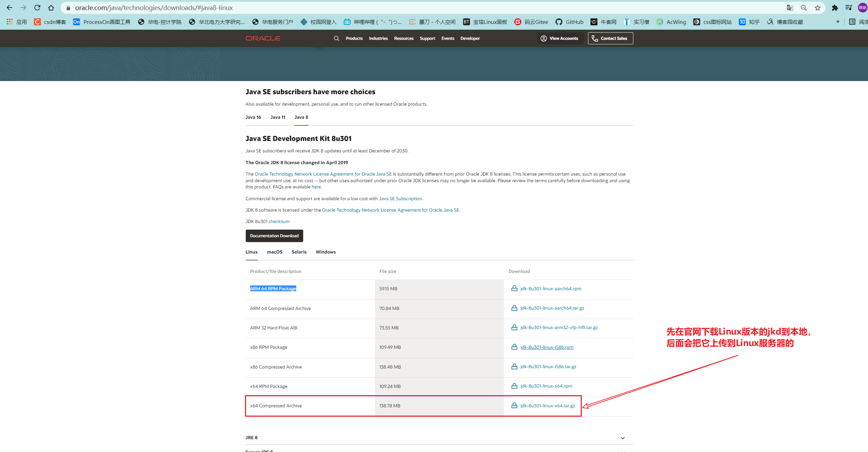Select the Java 8 tab

tap(301, 117)
